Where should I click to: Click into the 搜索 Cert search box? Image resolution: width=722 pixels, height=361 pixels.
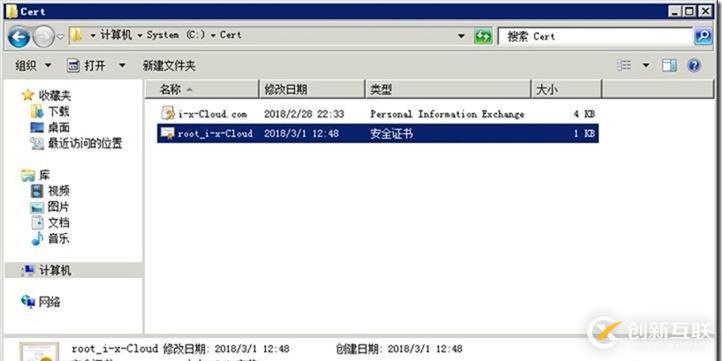click(x=595, y=36)
